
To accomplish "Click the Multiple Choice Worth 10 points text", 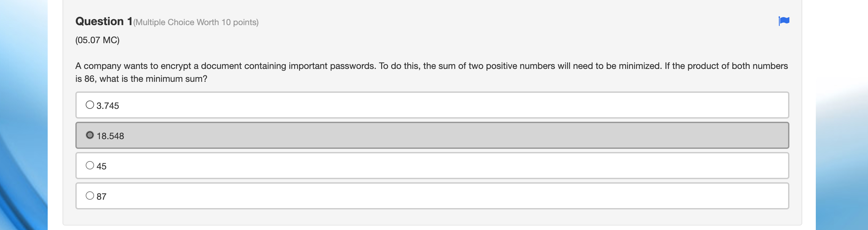I will click(x=196, y=22).
